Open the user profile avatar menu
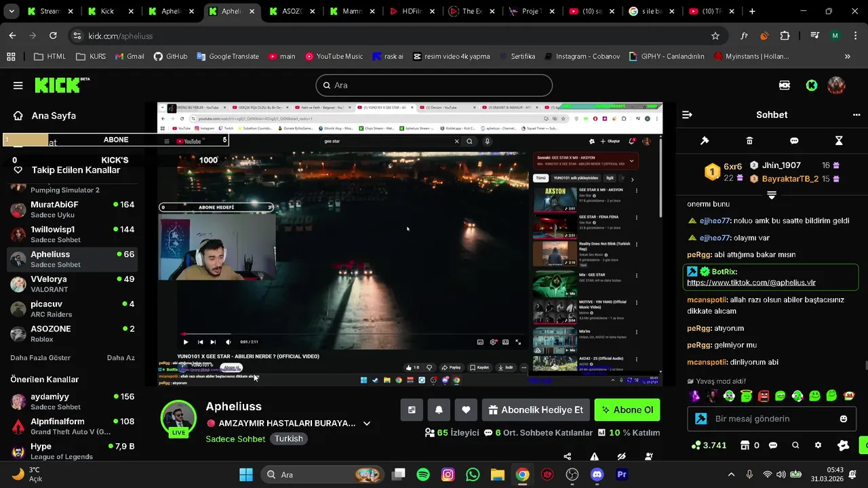Image resolution: width=868 pixels, height=488 pixels. (836, 85)
